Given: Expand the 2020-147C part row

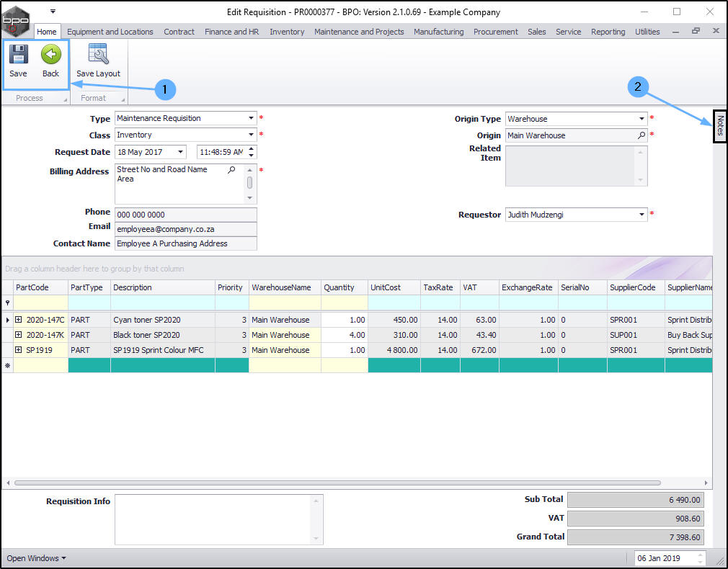Looking at the screenshot, I should coord(19,320).
